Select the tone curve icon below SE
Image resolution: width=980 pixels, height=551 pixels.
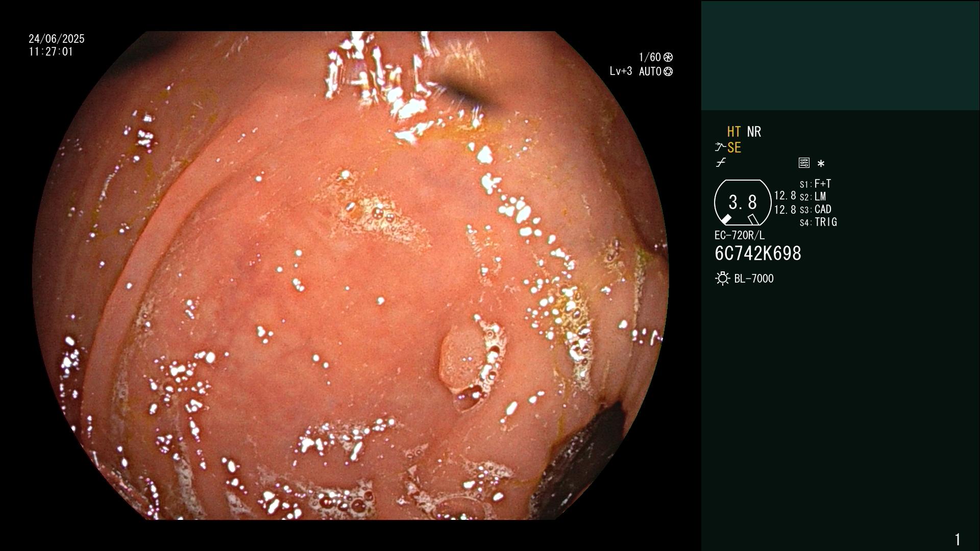coord(721,163)
